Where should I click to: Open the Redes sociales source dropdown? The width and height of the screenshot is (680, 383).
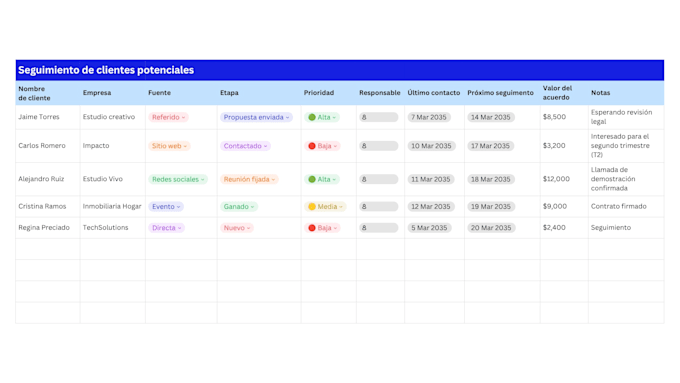[x=178, y=179]
